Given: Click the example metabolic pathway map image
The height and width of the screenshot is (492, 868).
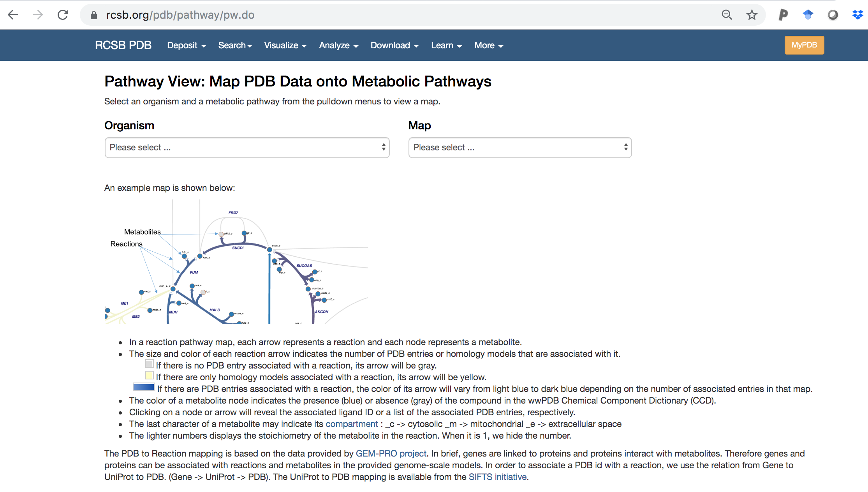Looking at the screenshot, I should (x=236, y=262).
